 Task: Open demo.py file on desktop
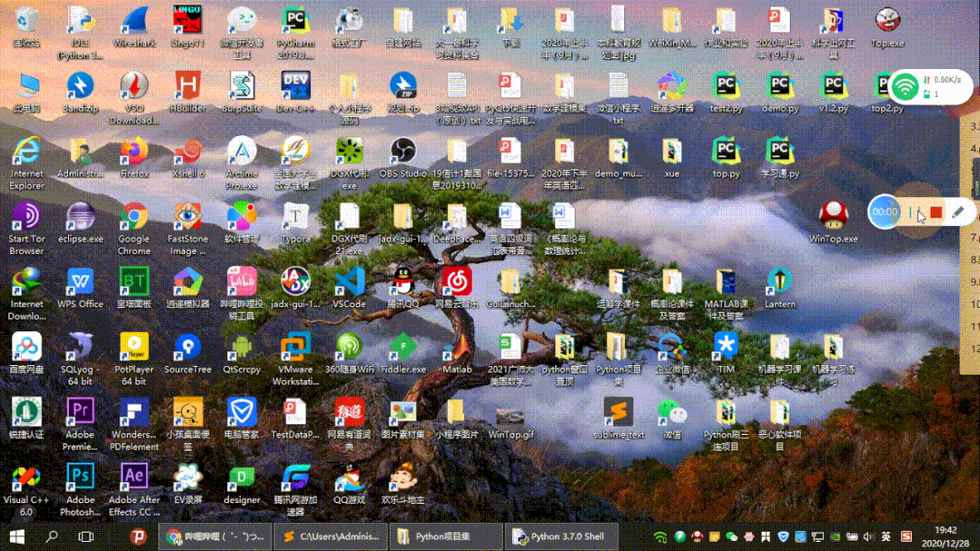pos(779,93)
